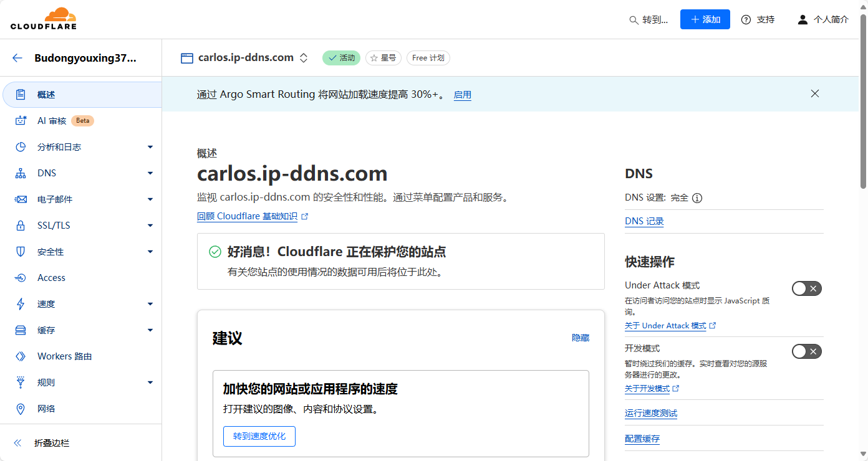
Task: Toggle the 开发模式 switch
Action: (807, 351)
